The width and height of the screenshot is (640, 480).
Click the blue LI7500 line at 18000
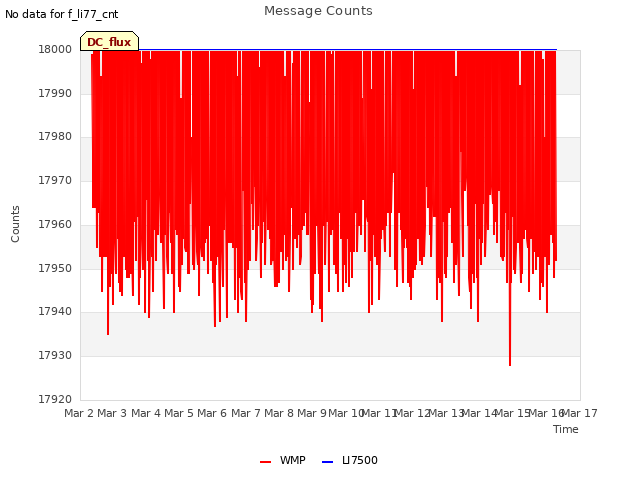(x=348, y=49)
